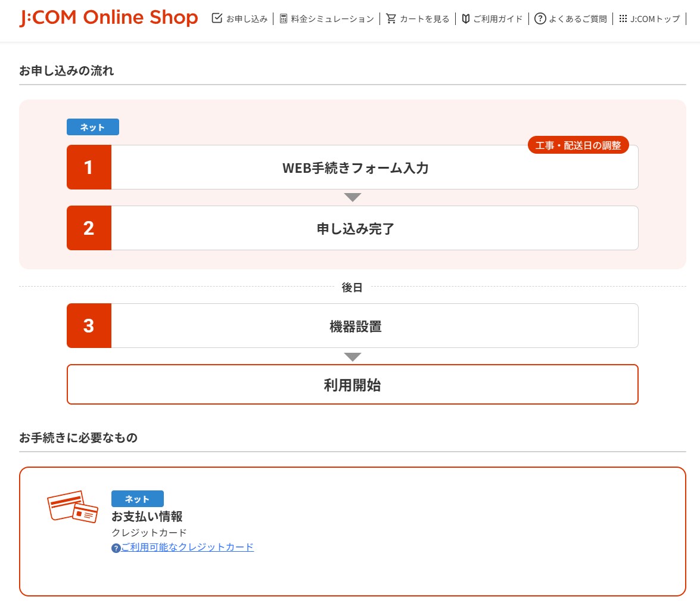Image resolution: width=700 pixels, height=606 pixels.
Task: Click the credit card illustration icon
Action: pos(72,506)
